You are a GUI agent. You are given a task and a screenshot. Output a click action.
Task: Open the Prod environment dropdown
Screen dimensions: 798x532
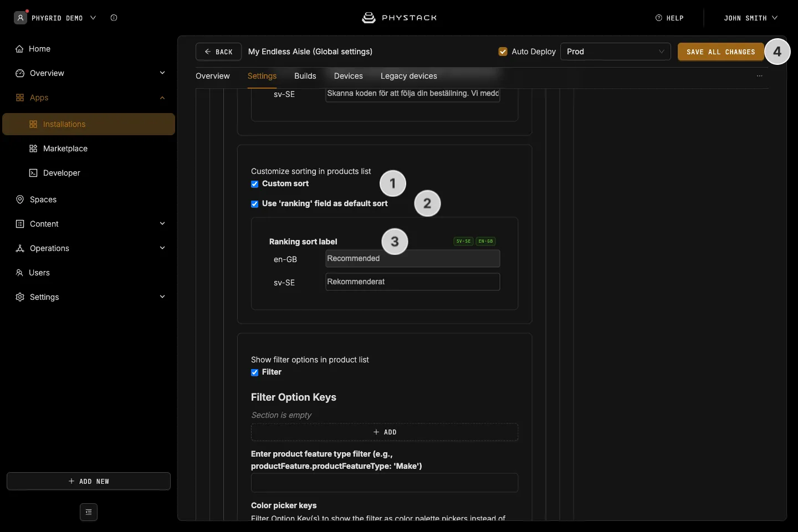tap(616, 52)
